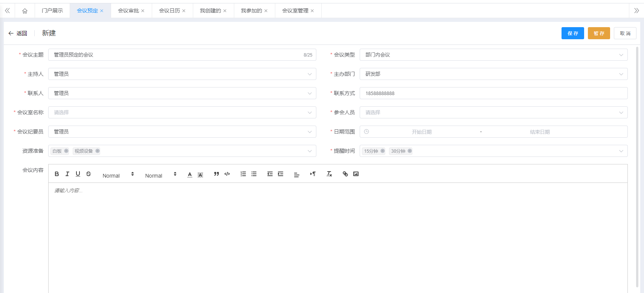
Task: Open the 会议室名称 dropdown
Action: [x=182, y=112]
